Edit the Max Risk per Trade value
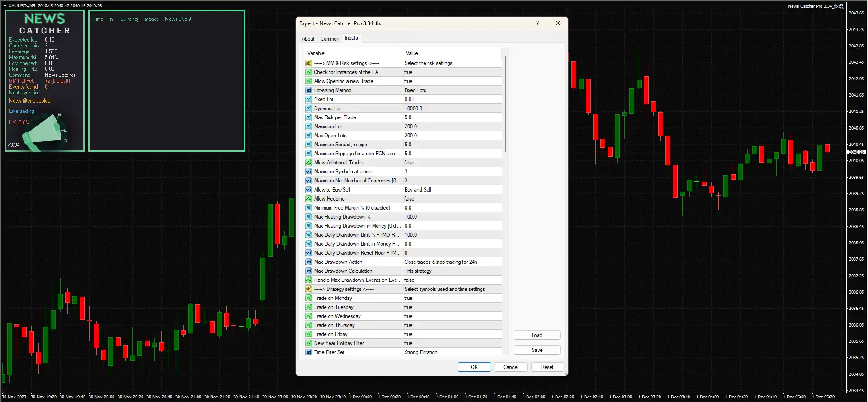The image size is (868, 402). 452,117
